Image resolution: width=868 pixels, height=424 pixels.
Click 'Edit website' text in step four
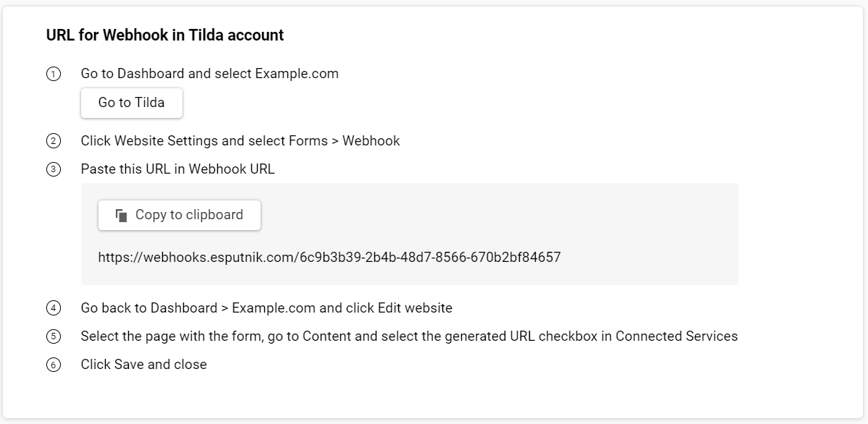pyautogui.click(x=416, y=308)
